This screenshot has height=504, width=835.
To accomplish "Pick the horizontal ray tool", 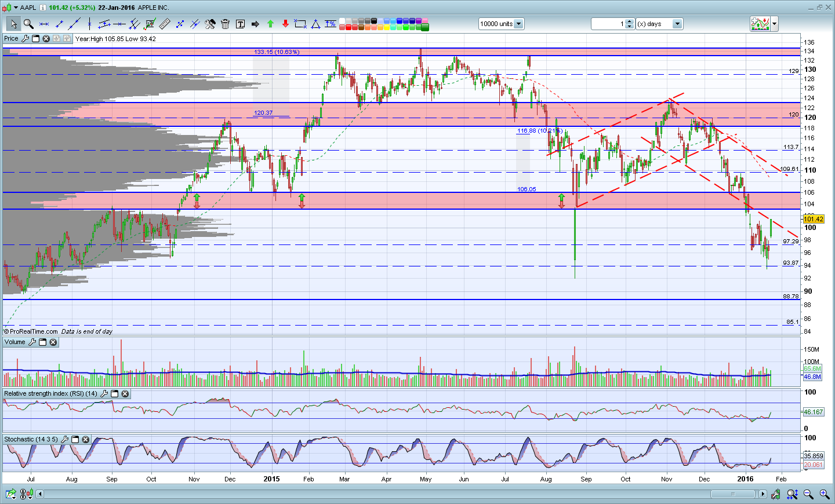I will pos(119,24).
